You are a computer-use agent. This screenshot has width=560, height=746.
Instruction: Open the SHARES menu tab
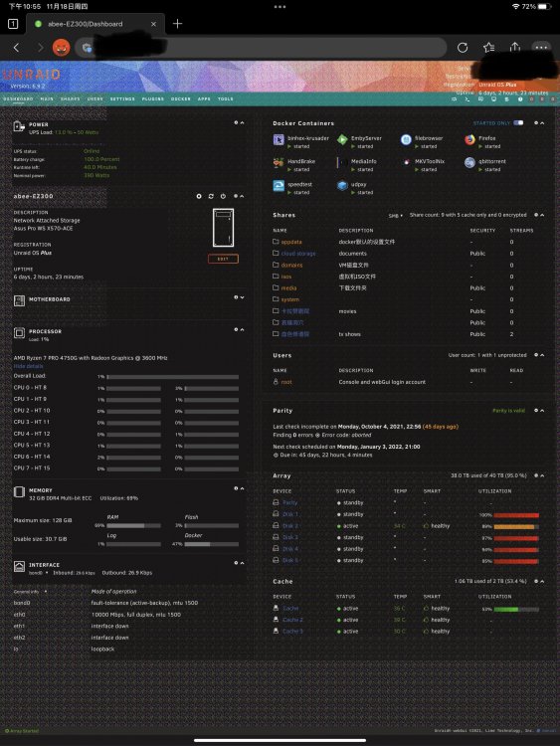(70, 98)
